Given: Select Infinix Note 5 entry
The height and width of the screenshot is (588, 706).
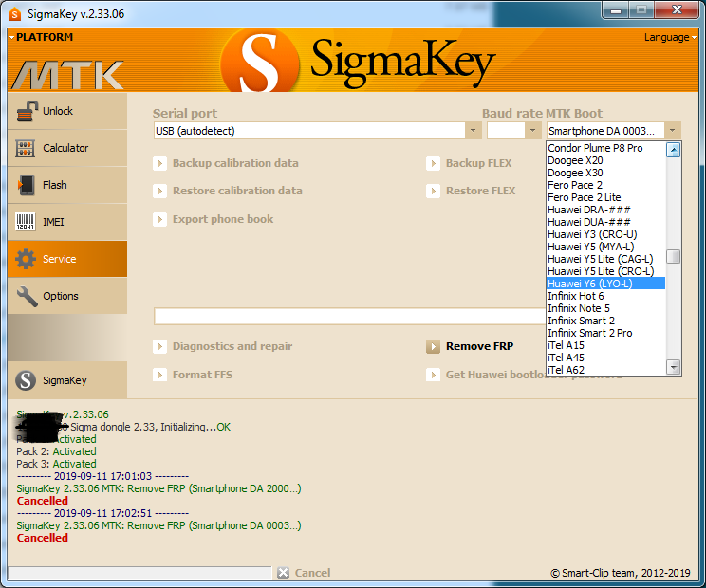Looking at the screenshot, I should 605,308.
